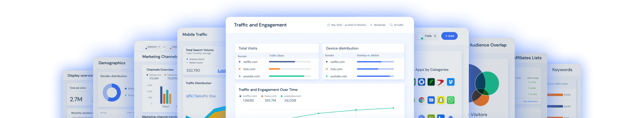Follow the See all partners link

[530, 101]
